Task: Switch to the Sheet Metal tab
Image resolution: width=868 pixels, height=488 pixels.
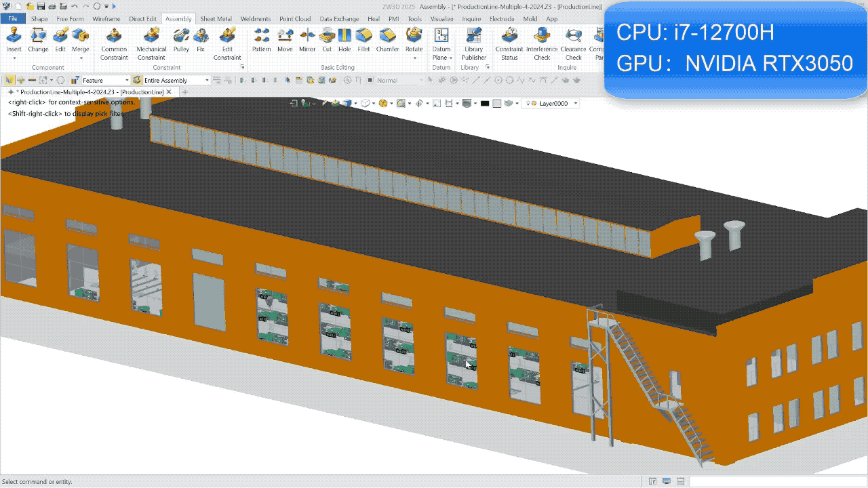Action: (x=216, y=19)
